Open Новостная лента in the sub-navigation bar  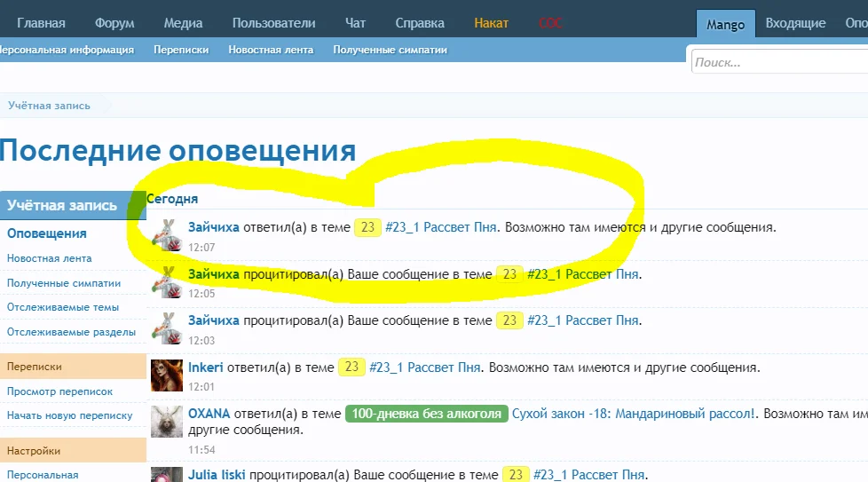[271, 50]
